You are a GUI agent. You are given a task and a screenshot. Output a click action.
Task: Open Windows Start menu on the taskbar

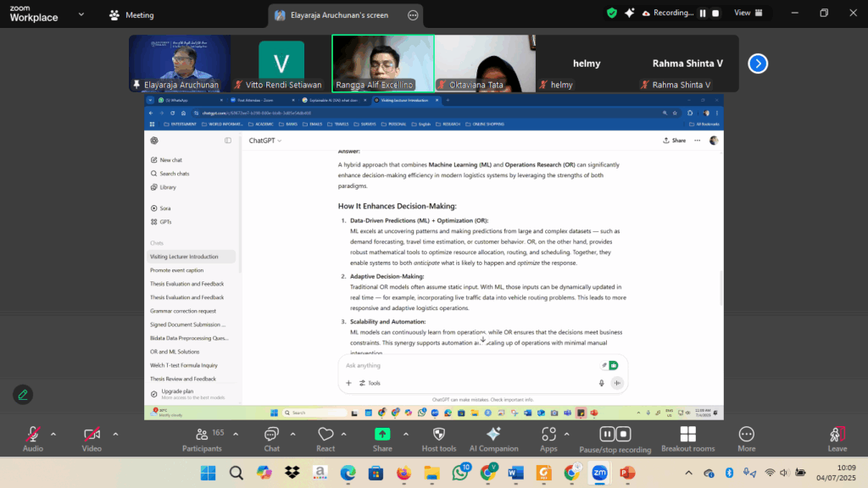pyautogui.click(x=209, y=473)
